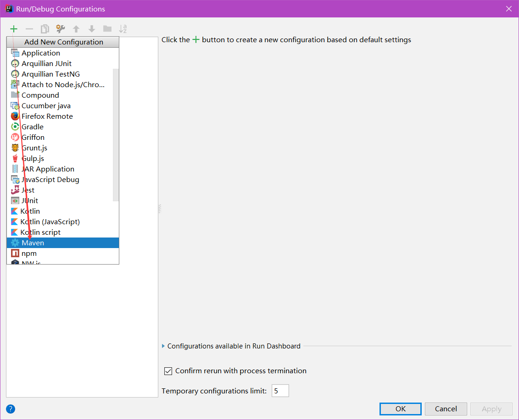Select the Kotlin configuration entry
This screenshot has height=420, width=519.
click(x=62, y=211)
